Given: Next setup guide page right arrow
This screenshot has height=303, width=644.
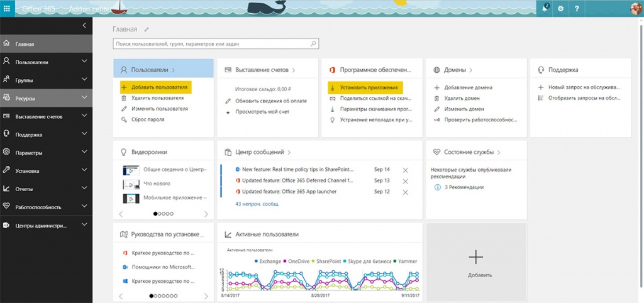Looking at the screenshot, I should click(206, 295).
